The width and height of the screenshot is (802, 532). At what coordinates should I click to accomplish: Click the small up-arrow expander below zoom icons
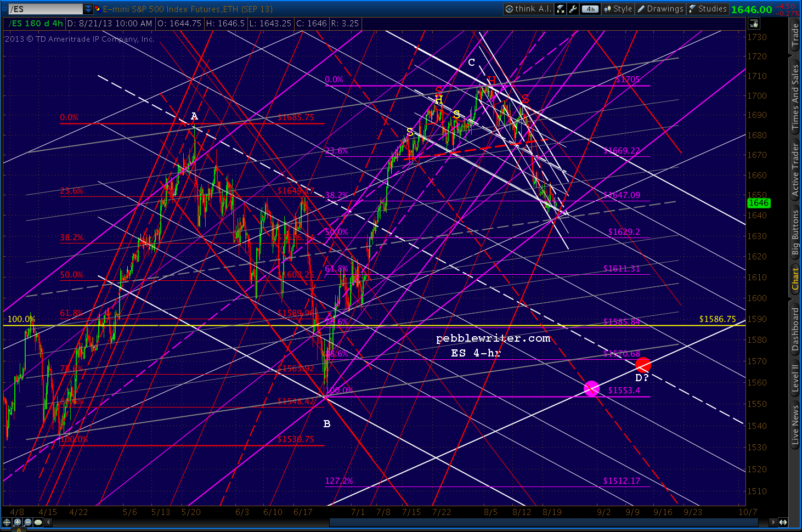[x=18, y=529]
